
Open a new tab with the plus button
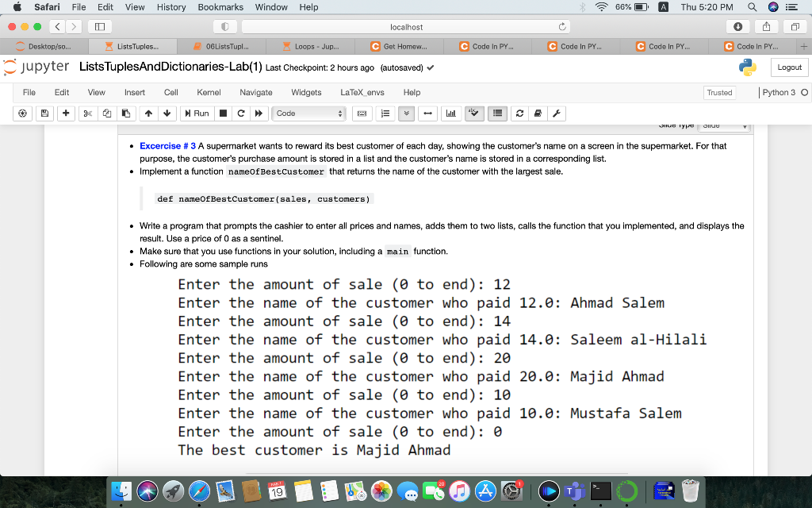click(804, 46)
